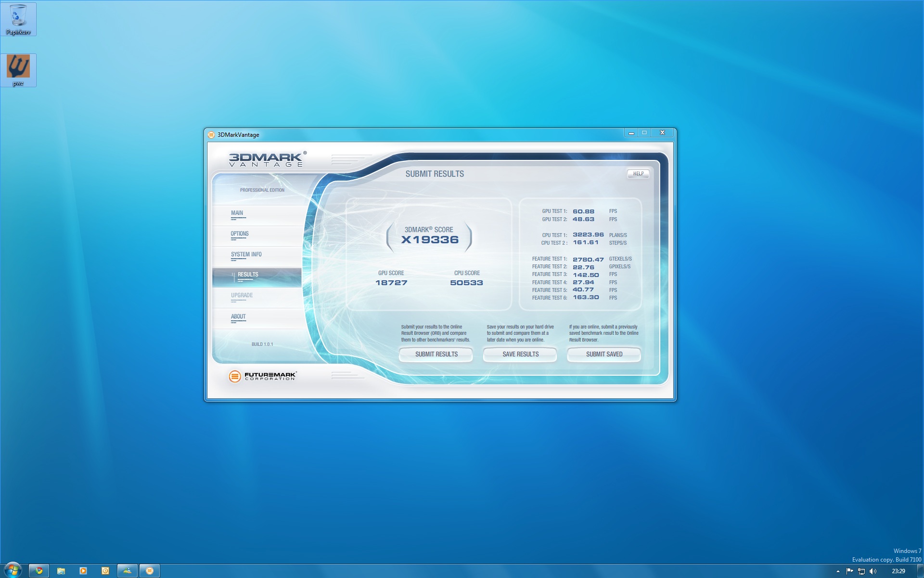924x578 pixels.
Task: Click the SUBMIT SAVED button
Action: point(604,355)
